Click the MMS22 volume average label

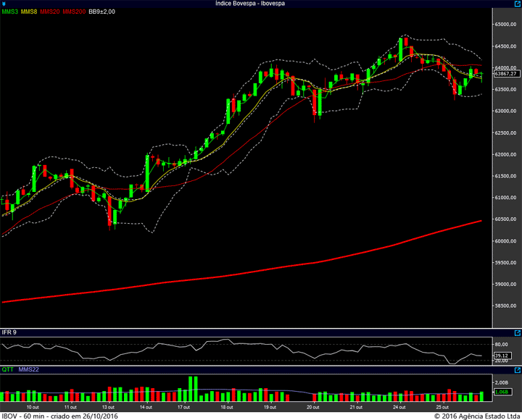point(28,369)
